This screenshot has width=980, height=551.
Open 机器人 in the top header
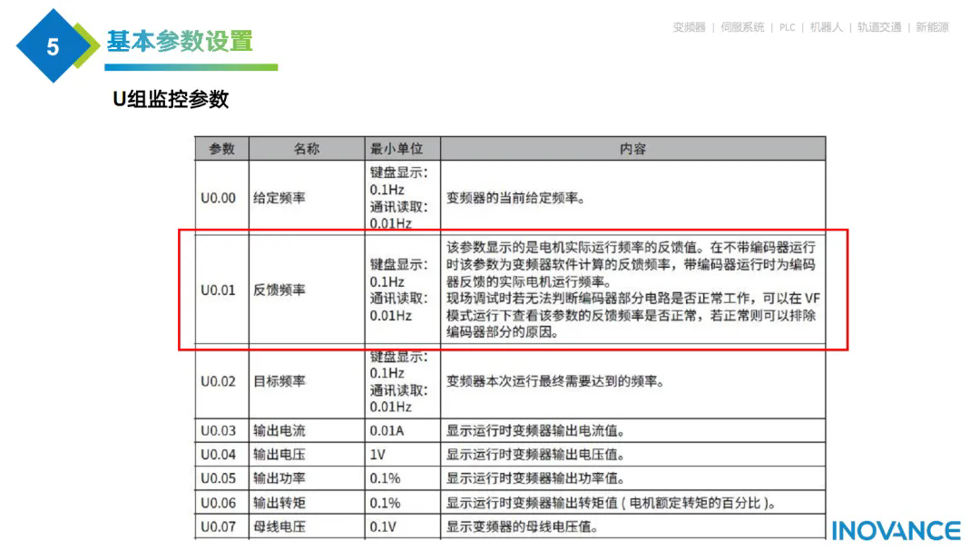click(826, 27)
